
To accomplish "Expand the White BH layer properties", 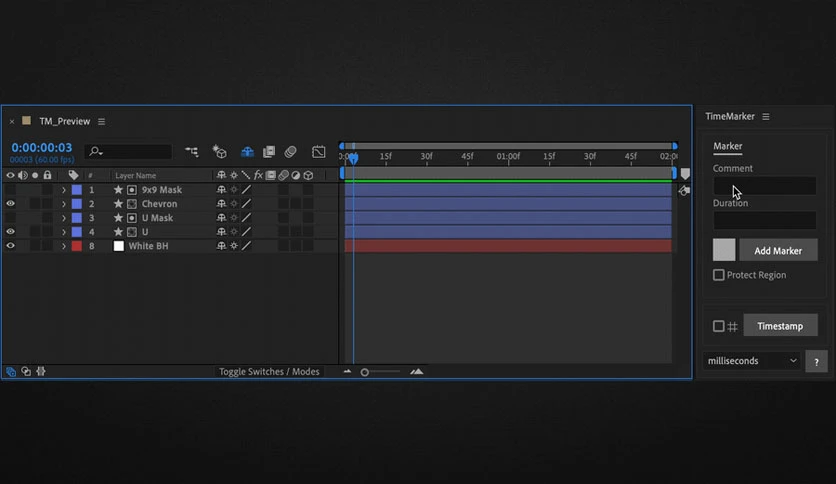I will pos(63,246).
